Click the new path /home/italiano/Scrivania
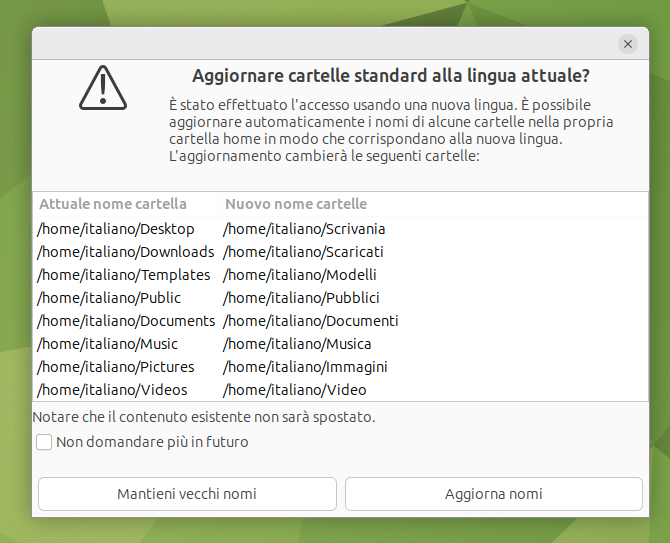The image size is (670, 543). pyautogui.click(x=304, y=229)
